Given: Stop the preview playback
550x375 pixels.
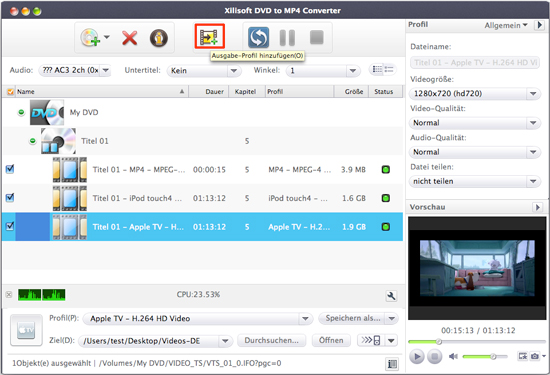Looking at the screenshot, I should (x=434, y=357).
